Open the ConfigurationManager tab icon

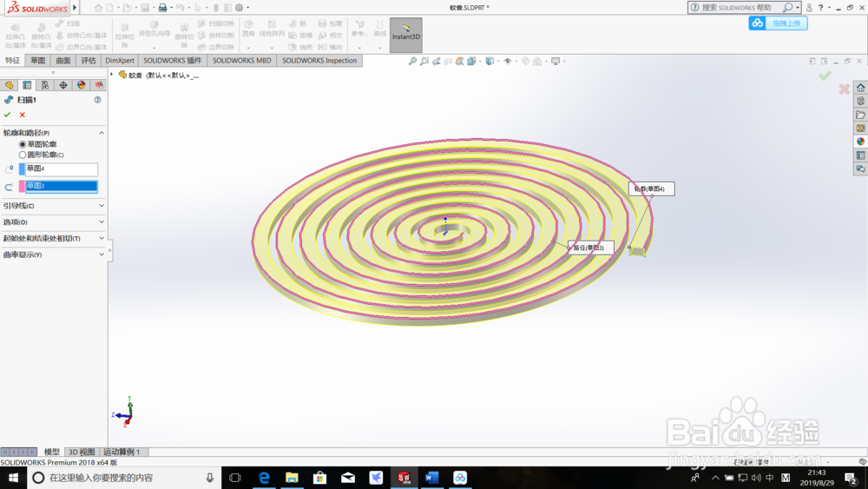[45, 85]
